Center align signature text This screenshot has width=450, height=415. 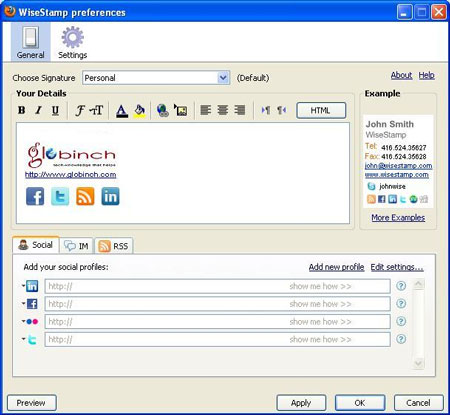coord(223,110)
